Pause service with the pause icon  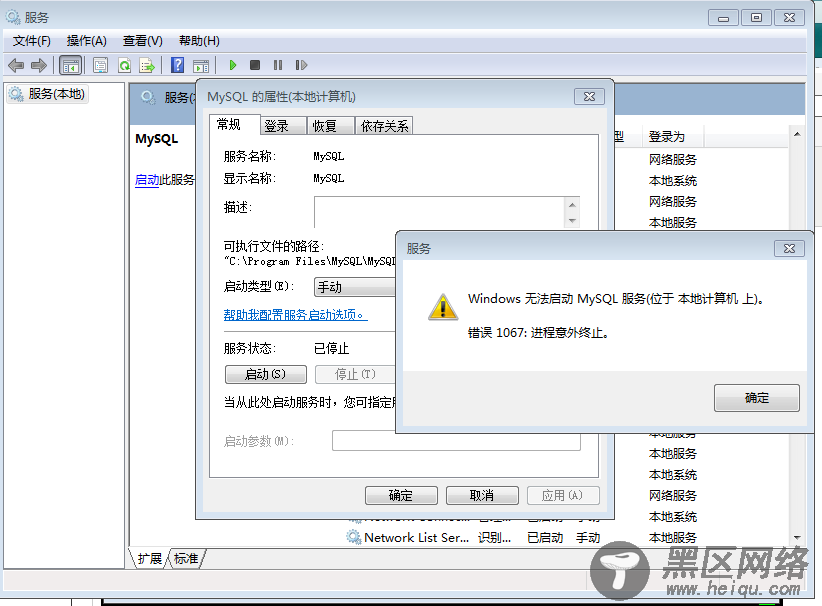tap(278, 65)
